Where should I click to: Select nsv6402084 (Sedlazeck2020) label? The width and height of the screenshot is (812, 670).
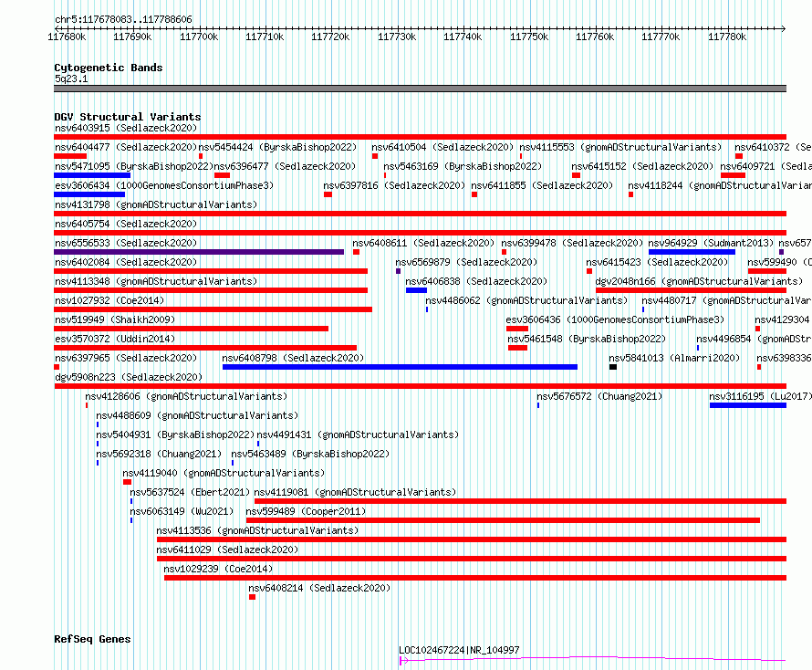(126, 262)
